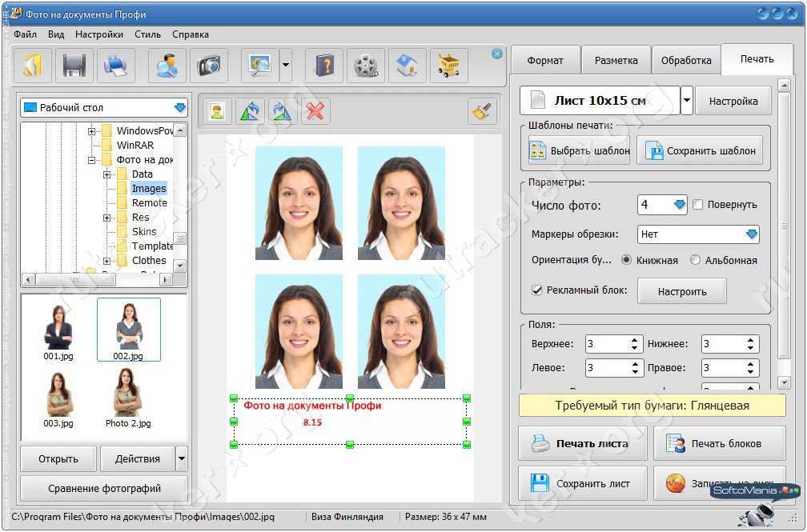Open the Стиль menu

(x=147, y=34)
